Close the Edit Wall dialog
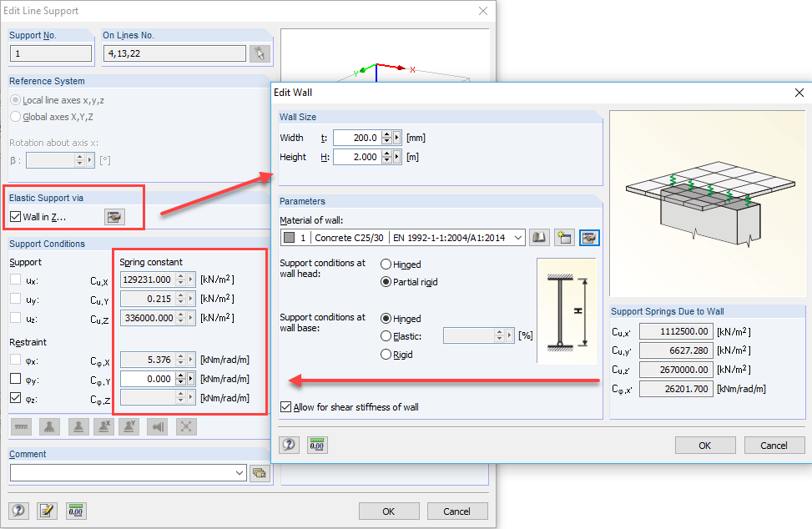The width and height of the screenshot is (812, 529). (x=799, y=93)
